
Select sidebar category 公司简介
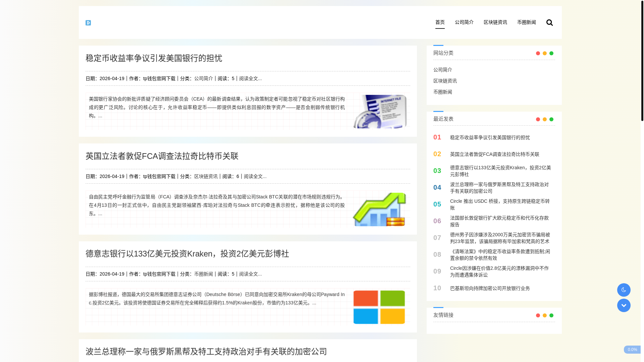(x=443, y=70)
